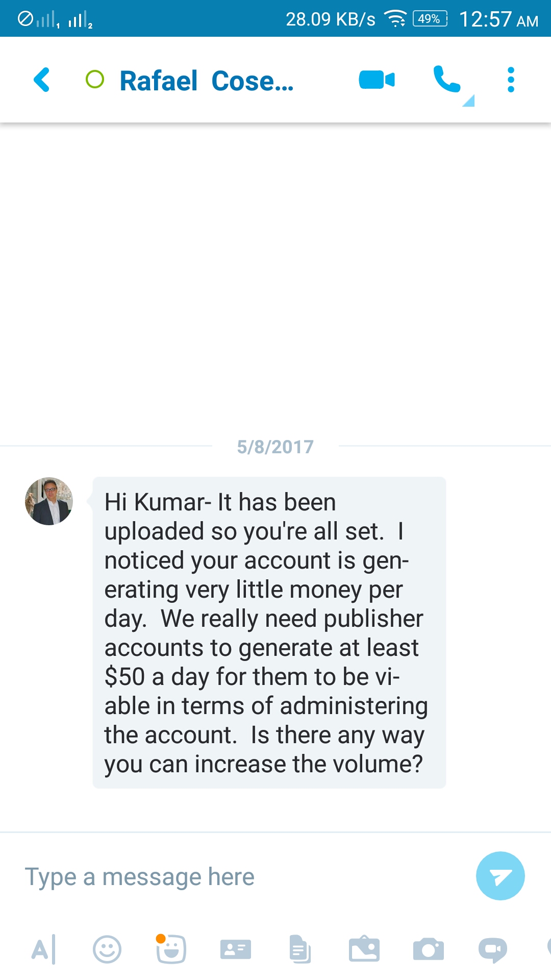Tap the green online status circle

[95, 80]
